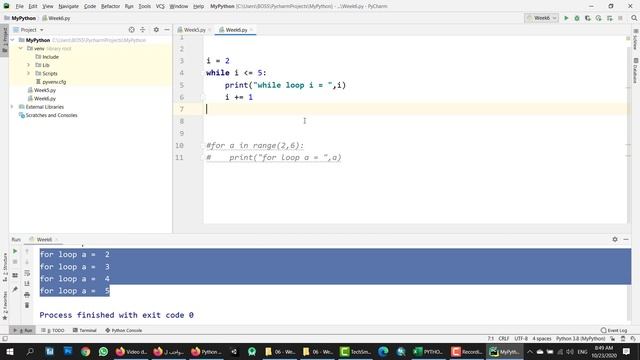Open Run panel settings gear

[615, 240]
